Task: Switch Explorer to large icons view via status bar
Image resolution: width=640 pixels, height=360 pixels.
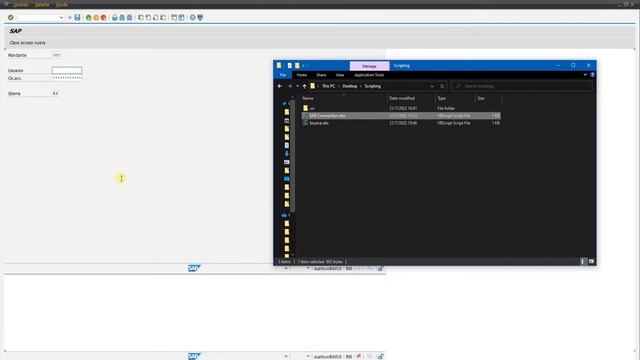Action: [x=591, y=262]
